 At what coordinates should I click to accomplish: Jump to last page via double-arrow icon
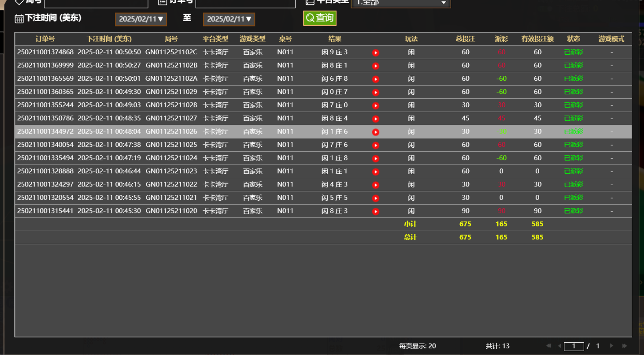coord(623,346)
